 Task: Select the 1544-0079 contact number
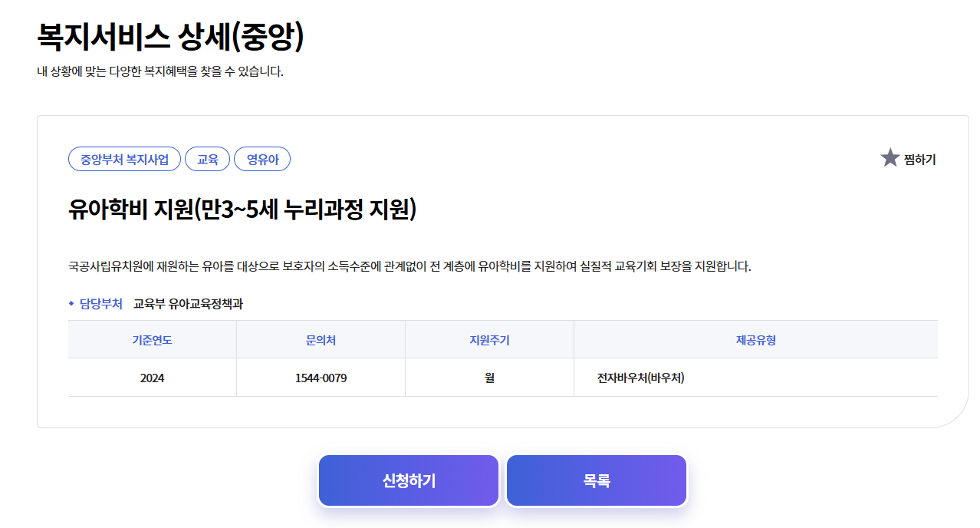tap(321, 377)
